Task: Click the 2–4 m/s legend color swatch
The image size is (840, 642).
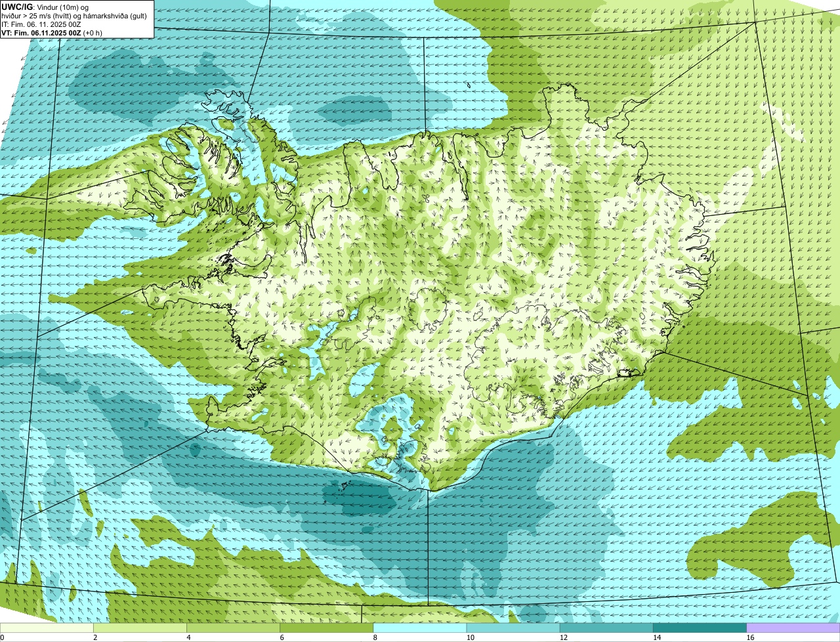Action: coord(140,628)
